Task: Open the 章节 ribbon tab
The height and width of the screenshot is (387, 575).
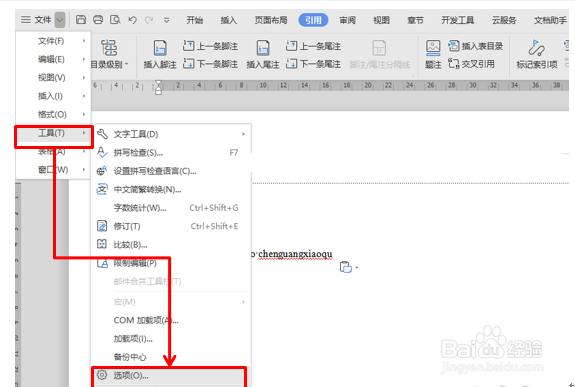Action: [415, 20]
